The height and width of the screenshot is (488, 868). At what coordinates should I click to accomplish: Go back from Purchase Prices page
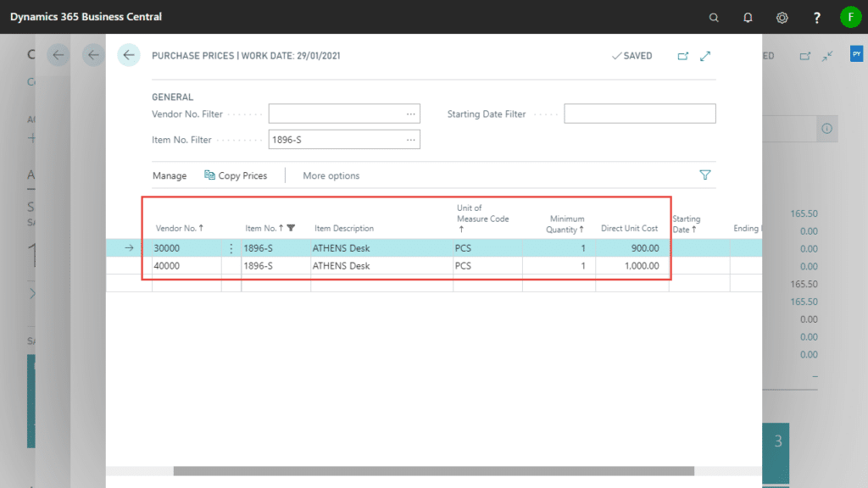coord(129,55)
